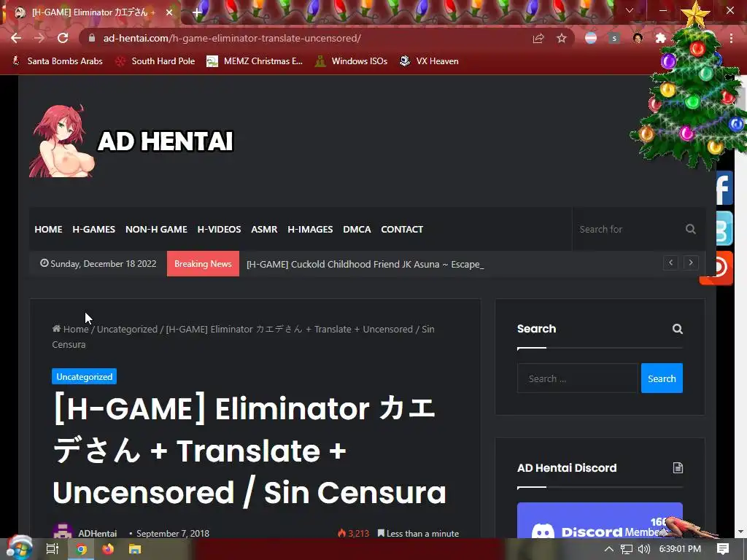Viewport: 747px width, 560px height.
Task: Open the Windows ISOs bookmark
Action: pyautogui.click(x=351, y=61)
